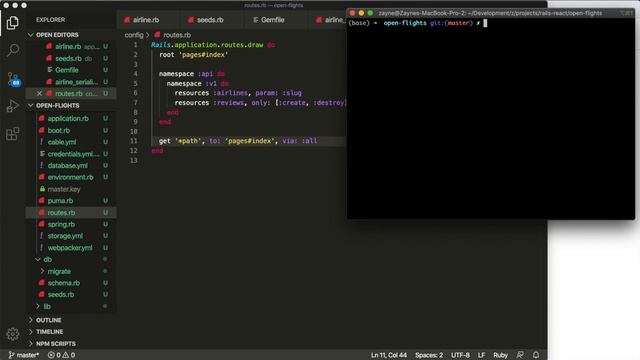The height and width of the screenshot is (360, 640).
Task: Open boot.rb in file tree
Action: point(71,130)
